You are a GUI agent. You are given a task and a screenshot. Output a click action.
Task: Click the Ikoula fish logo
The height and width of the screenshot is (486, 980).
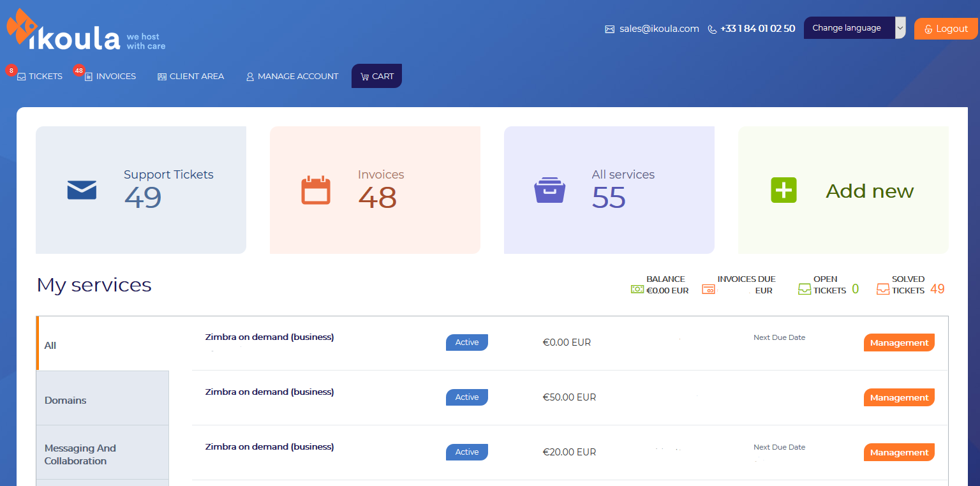pos(22,26)
